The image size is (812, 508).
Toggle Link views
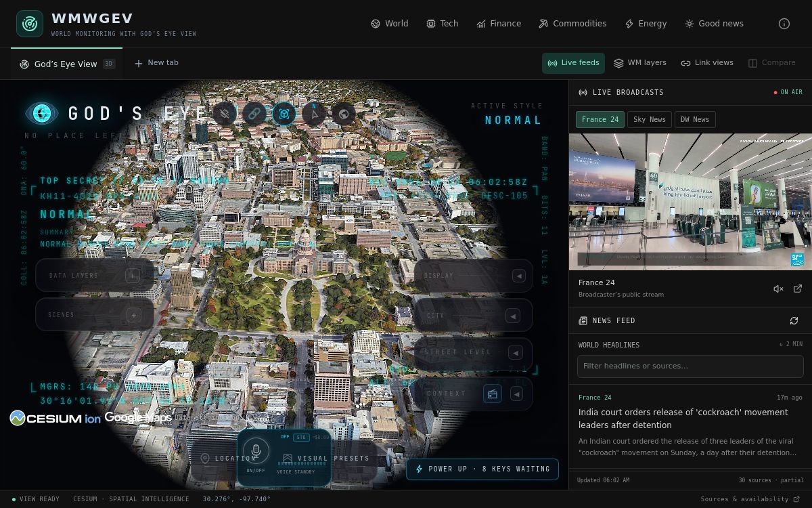[x=707, y=63]
